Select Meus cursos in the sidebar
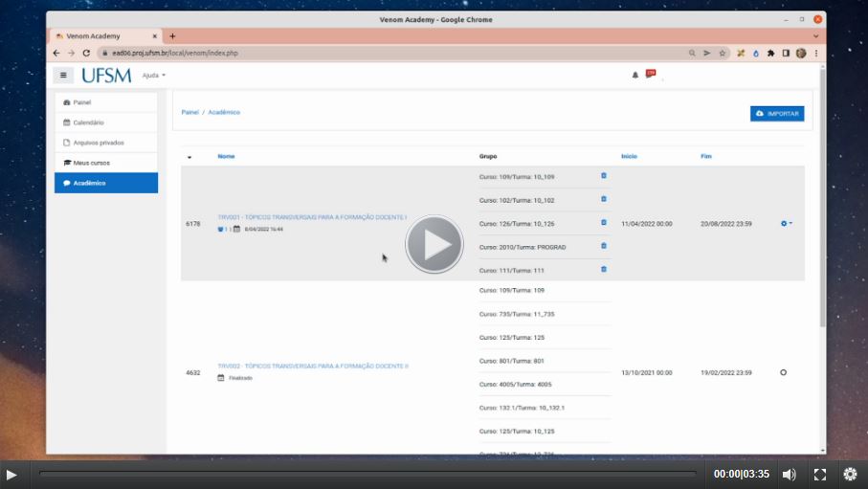Image resolution: width=868 pixels, height=489 pixels. point(91,163)
